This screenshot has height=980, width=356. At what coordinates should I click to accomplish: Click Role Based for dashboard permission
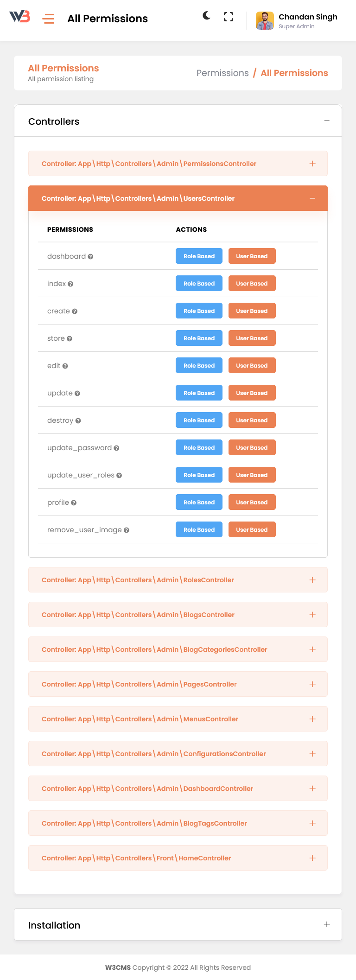point(199,256)
